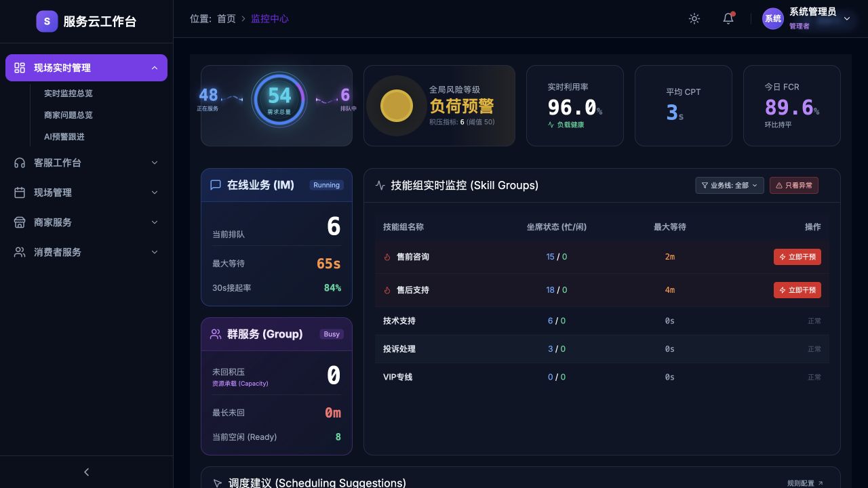Screen dimensions: 868x488
Task: Click the flame icon beside 售后支持
Action: 387,290
